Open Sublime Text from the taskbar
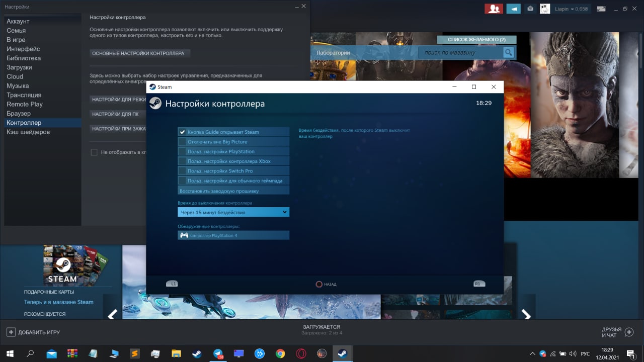 point(134,353)
